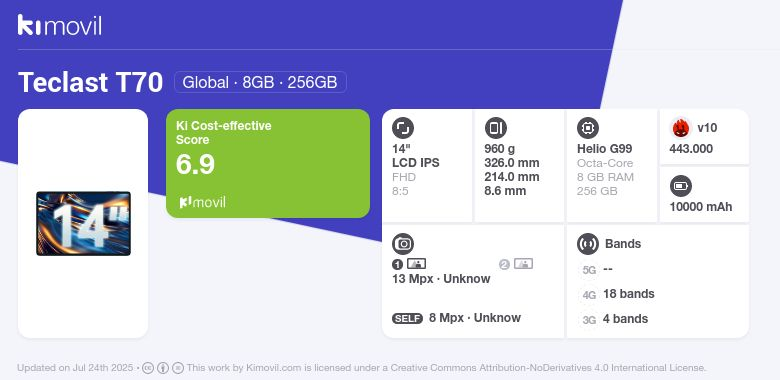Click the 6.9 score value
This screenshot has height=380, width=780.
click(x=195, y=164)
